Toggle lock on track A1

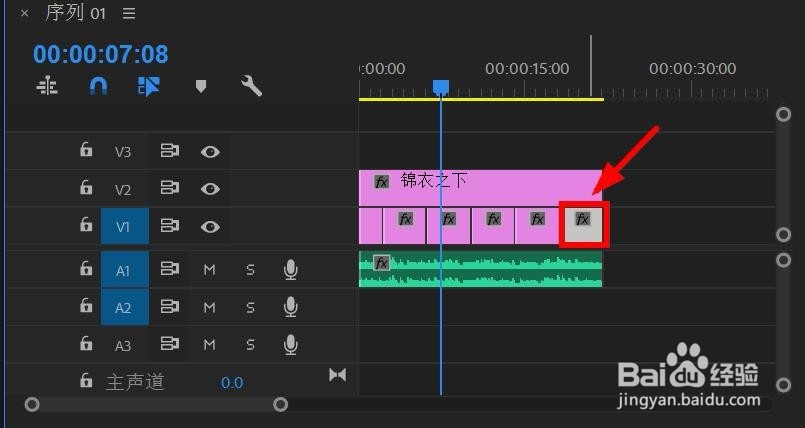point(86,268)
